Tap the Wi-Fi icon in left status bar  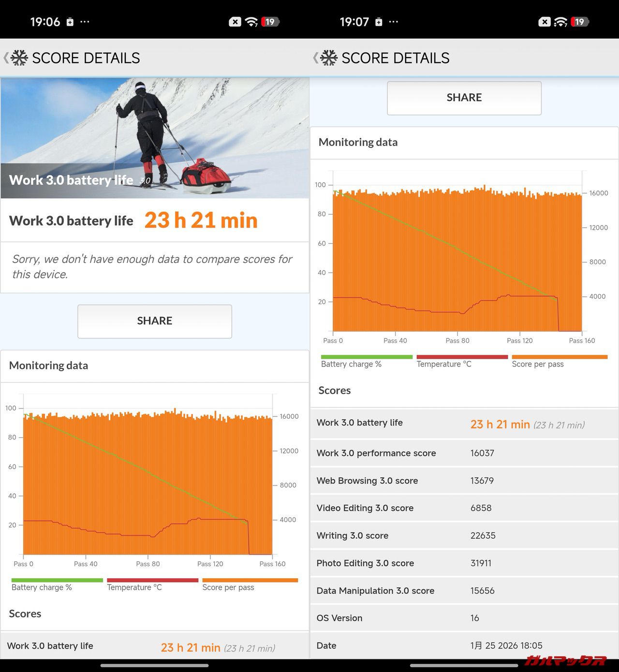pos(251,22)
